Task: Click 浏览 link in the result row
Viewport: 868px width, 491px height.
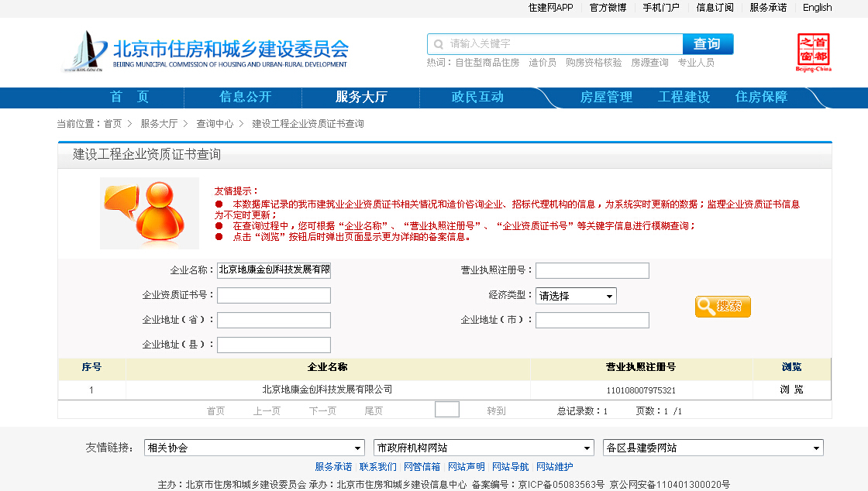Action: click(791, 390)
